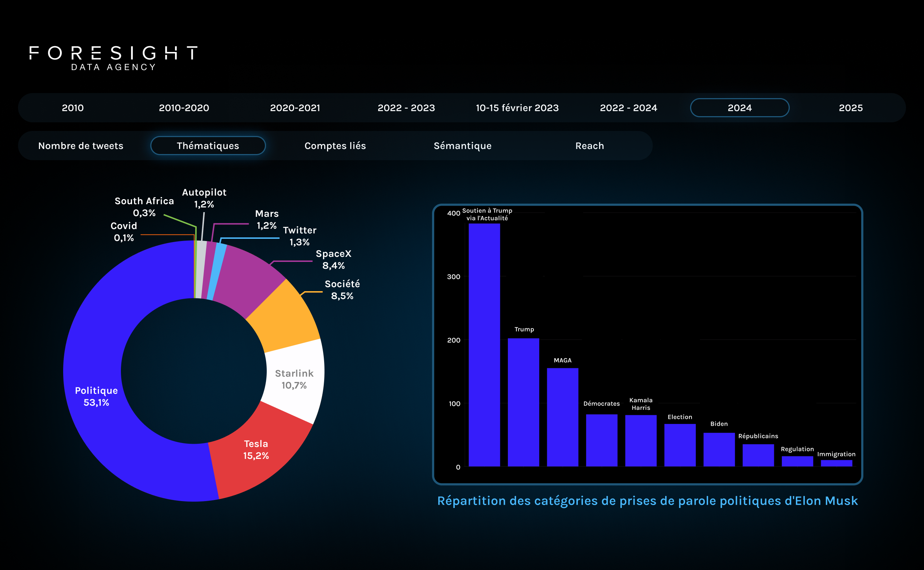
Task: Switch to the 2022 - 2024 tab
Action: click(x=628, y=108)
